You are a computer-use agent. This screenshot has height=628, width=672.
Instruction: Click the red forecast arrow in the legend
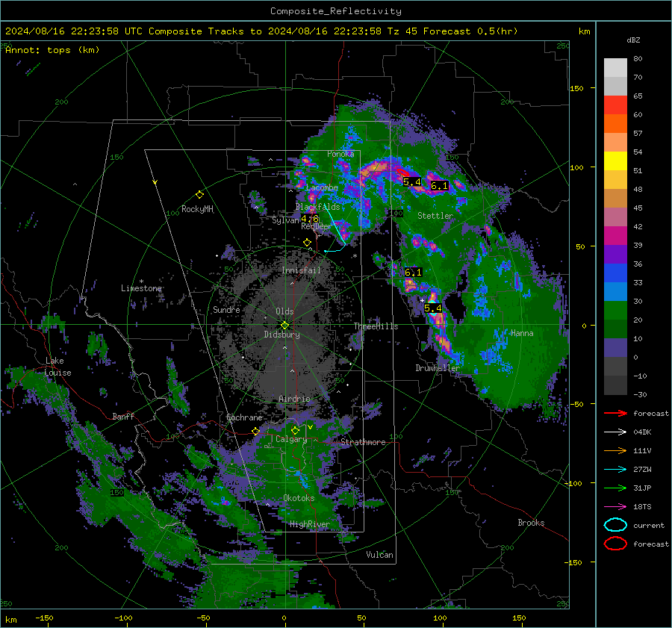pos(615,413)
